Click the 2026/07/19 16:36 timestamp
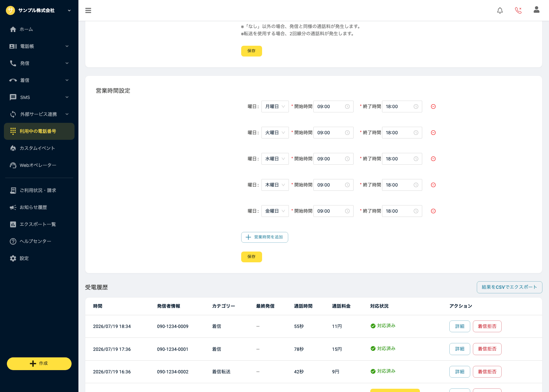The image size is (549, 392). tap(112, 372)
